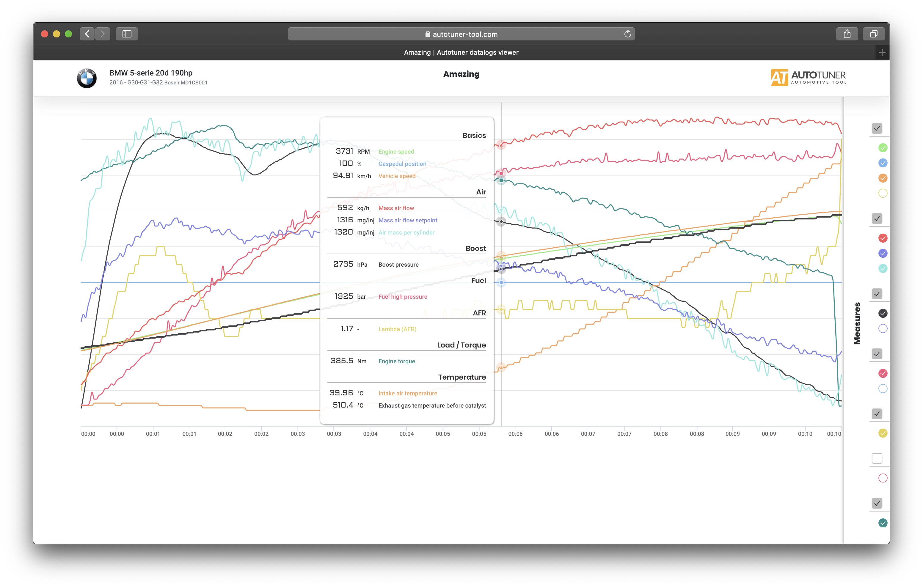Click the Safari forward navigation arrow
Screen dimensions: 923x588
click(102, 34)
